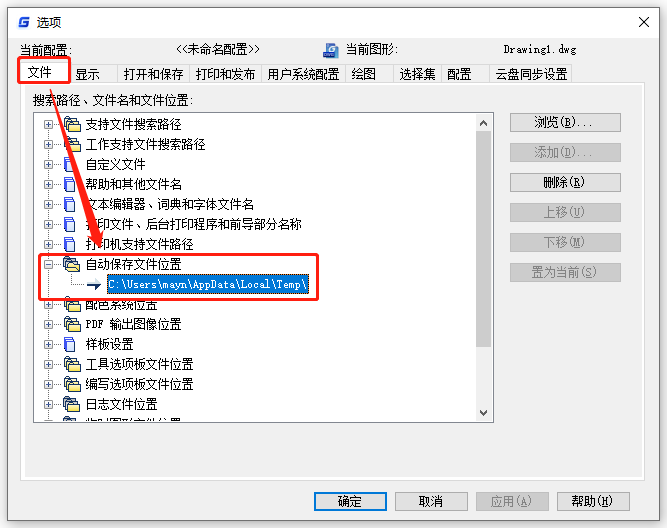The image size is (667, 528).
Task: Click the scrollbar down arrow in file list
Action: click(x=483, y=413)
